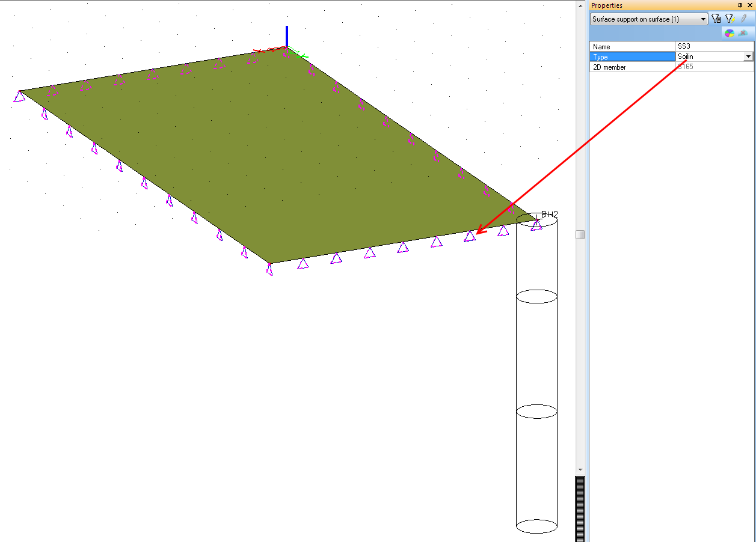The image size is (756, 542).
Task: Select the BH2 borehole label
Action: pyautogui.click(x=550, y=214)
